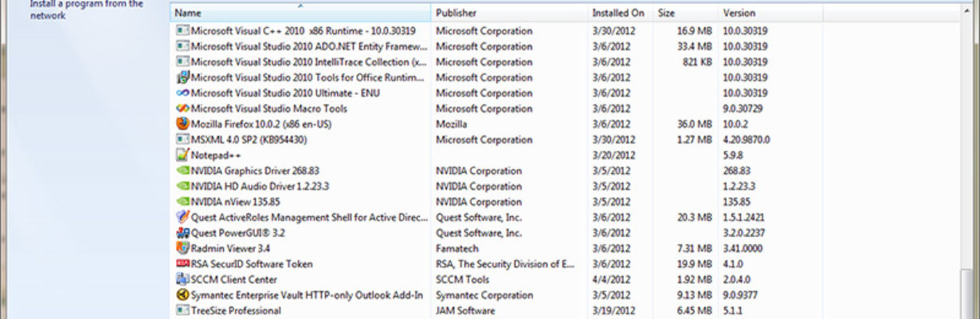The width and height of the screenshot is (980, 319).
Task: Click the '20.3 MB' size cell
Action: (x=694, y=218)
